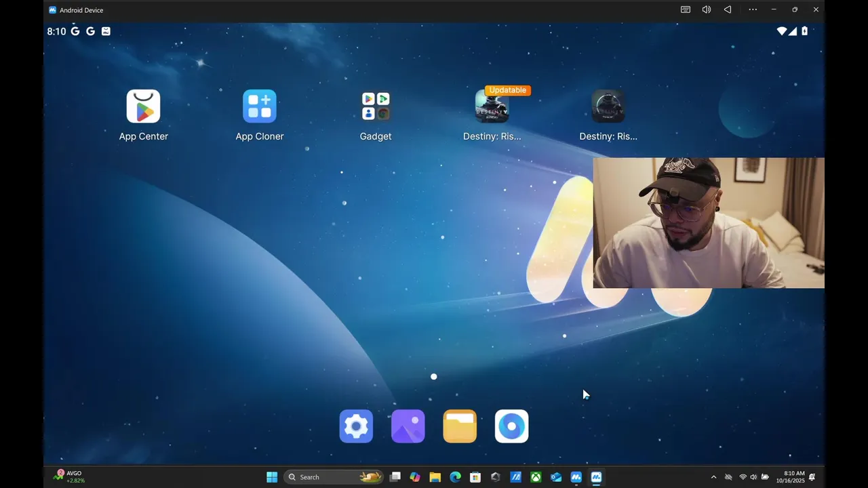
Task: Click the keyboard icon in the title bar
Action: (686, 9)
